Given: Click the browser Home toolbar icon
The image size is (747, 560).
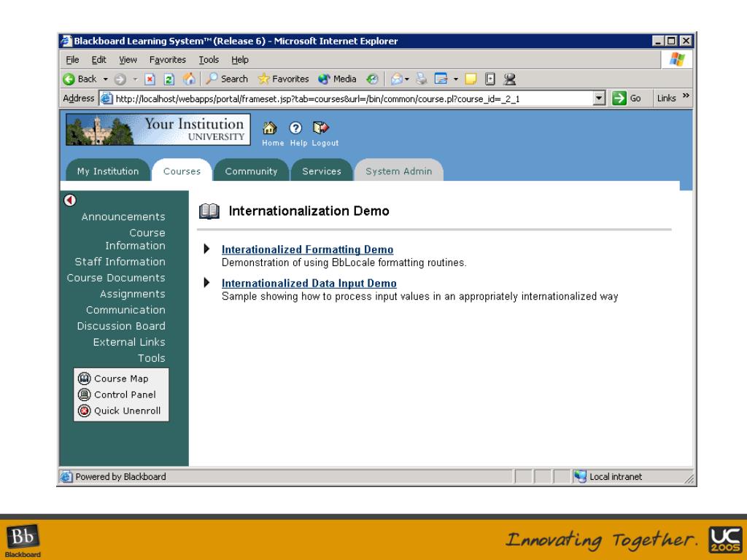Looking at the screenshot, I should 189,79.
